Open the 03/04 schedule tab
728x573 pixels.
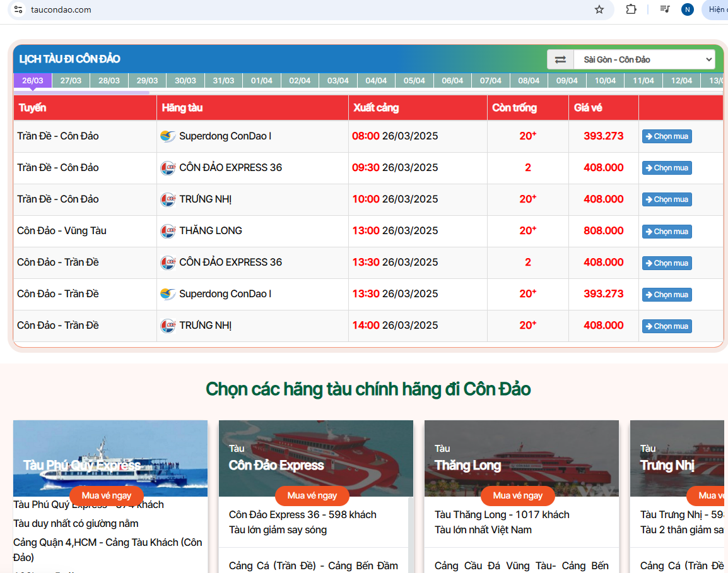click(x=338, y=80)
